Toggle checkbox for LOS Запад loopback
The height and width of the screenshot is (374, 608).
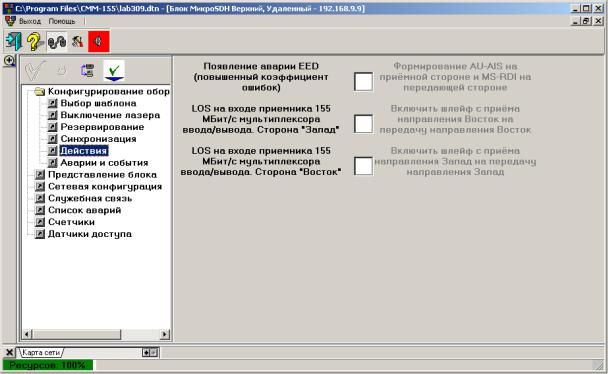[363, 124]
